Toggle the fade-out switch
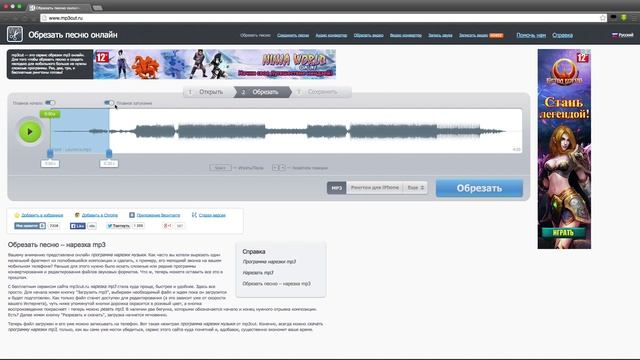Screen dimensions: 640x360 [109, 103]
